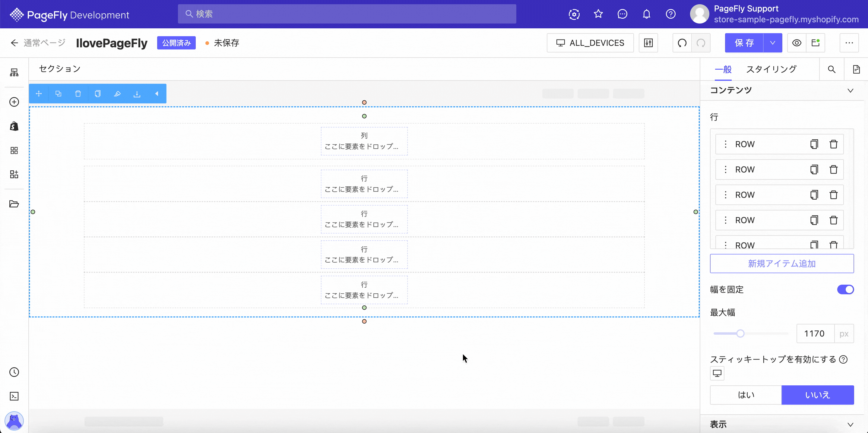Click the overlapping-squares icon in blue section toolbar
The image size is (868, 433).
click(58, 94)
